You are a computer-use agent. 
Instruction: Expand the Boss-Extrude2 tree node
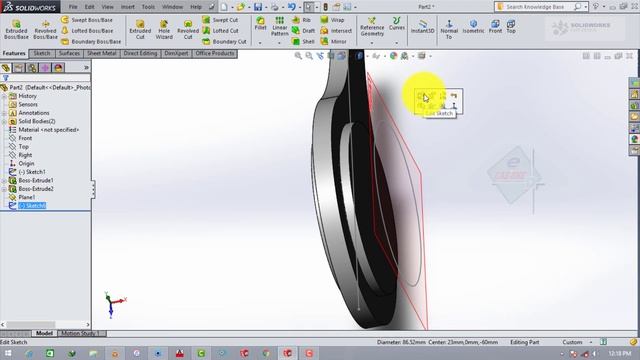pos(4,189)
